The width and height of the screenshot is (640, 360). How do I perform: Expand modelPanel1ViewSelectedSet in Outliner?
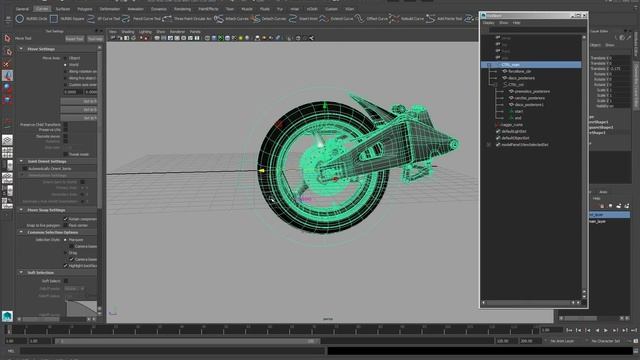point(489,144)
